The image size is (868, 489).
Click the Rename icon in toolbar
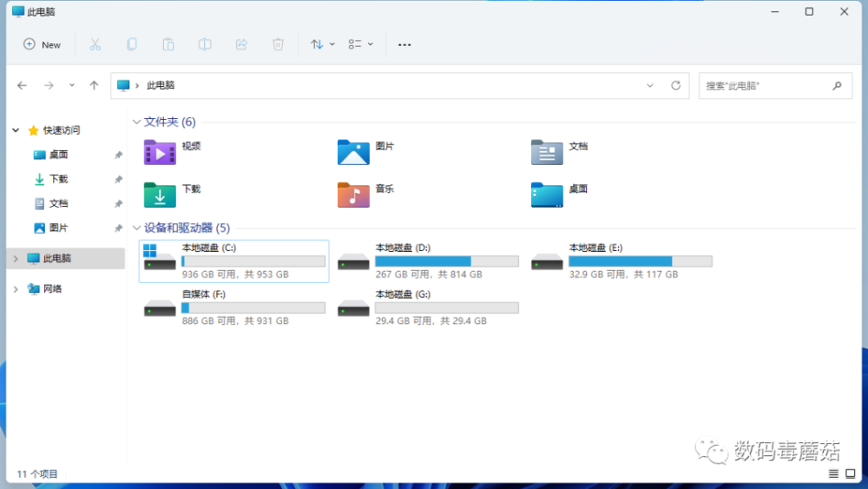[205, 44]
